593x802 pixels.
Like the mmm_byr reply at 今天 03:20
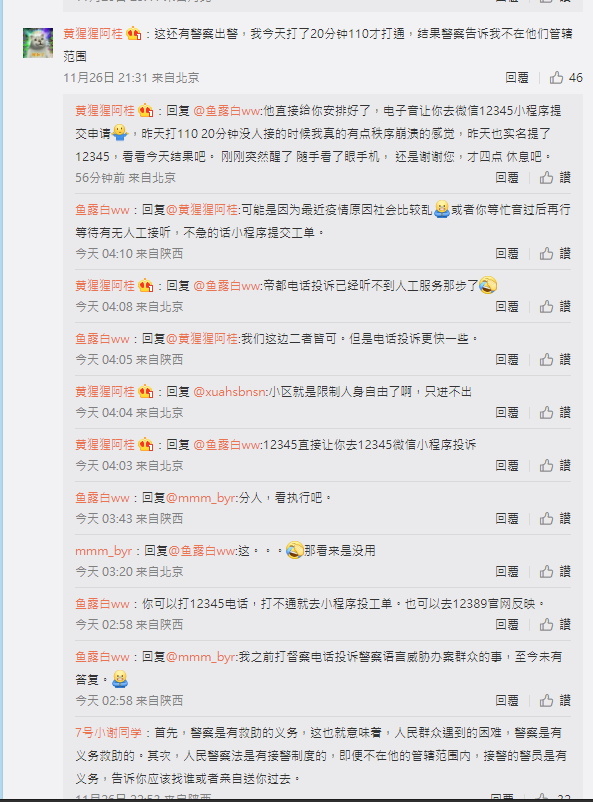(x=555, y=571)
